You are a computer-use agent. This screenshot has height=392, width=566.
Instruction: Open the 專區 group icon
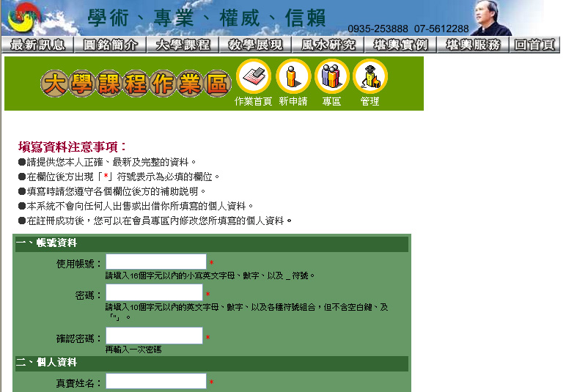point(331,76)
